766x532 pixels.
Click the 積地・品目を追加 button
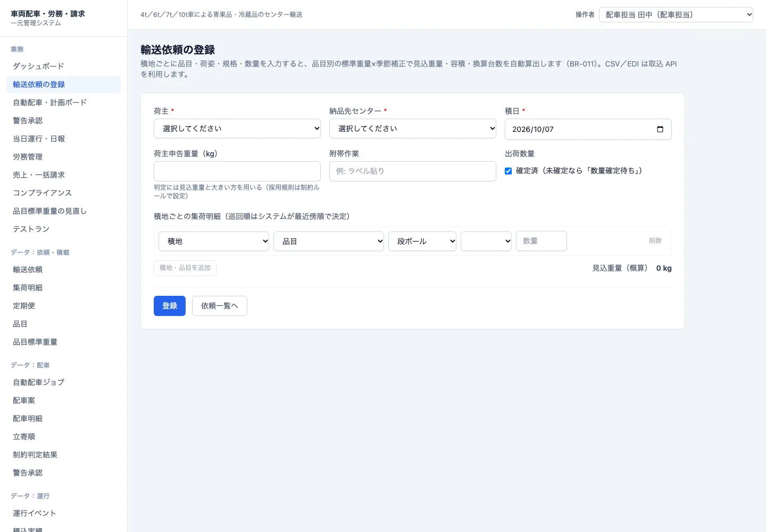point(185,268)
